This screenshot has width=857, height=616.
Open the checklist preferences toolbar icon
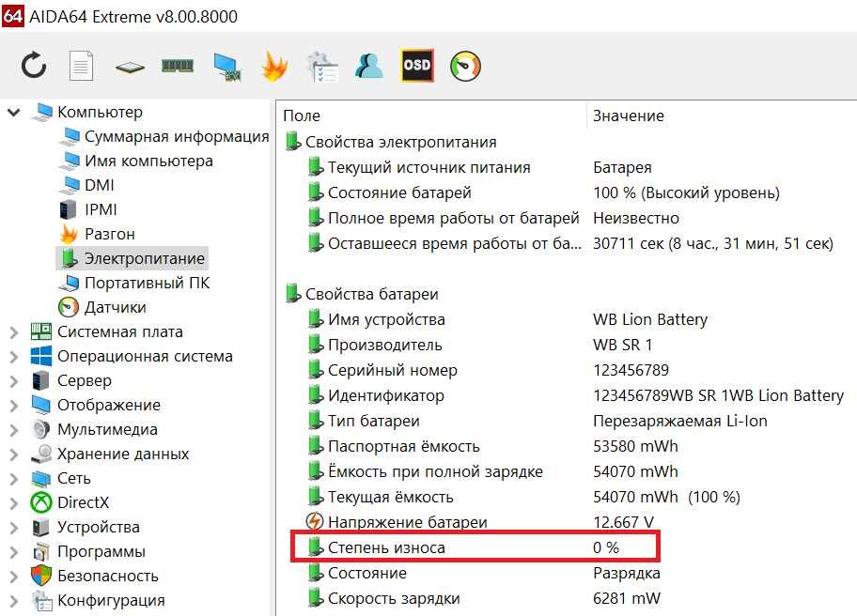coord(322,67)
